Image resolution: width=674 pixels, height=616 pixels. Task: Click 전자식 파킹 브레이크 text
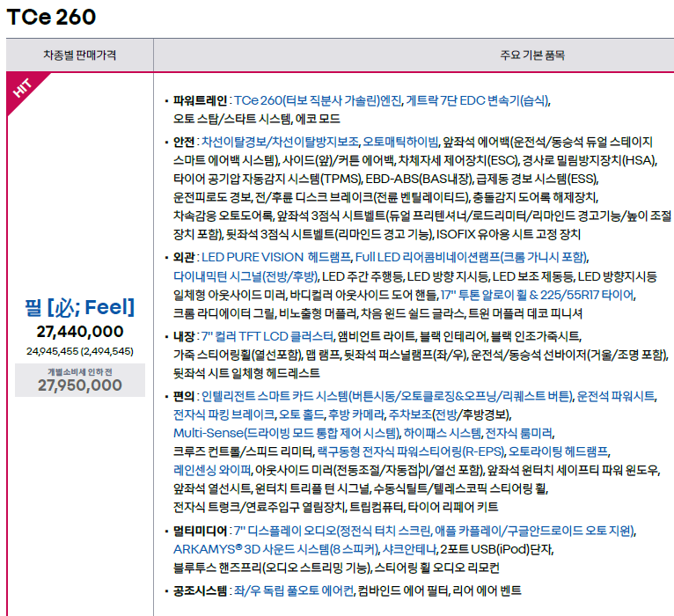[x=223, y=414]
